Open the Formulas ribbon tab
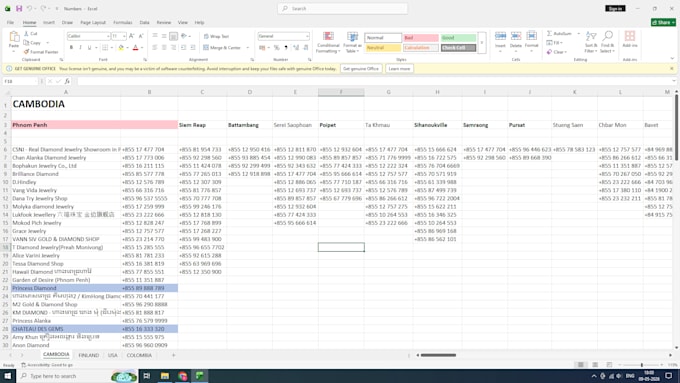 click(123, 22)
